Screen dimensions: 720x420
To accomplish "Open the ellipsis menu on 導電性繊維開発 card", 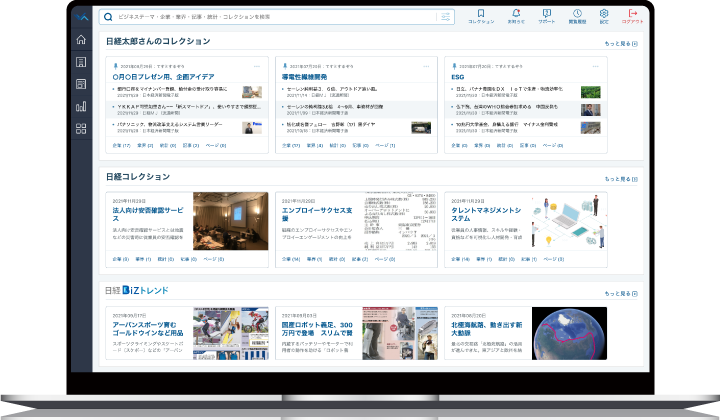I will pyautogui.click(x=426, y=67).
